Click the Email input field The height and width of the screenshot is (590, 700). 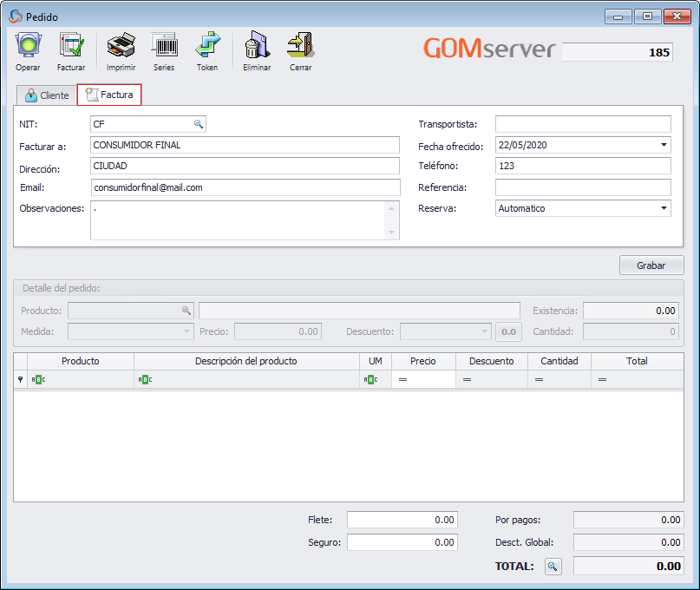[x=245, y=187]
